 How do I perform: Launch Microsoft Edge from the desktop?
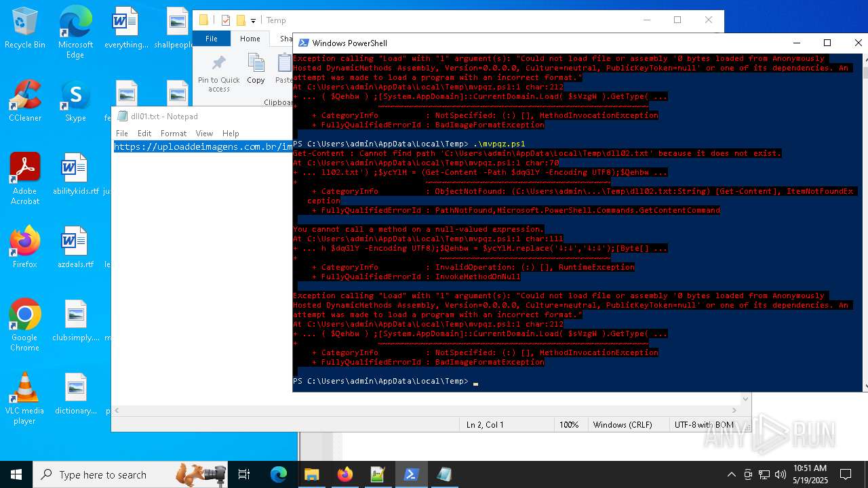pos(75,33)
